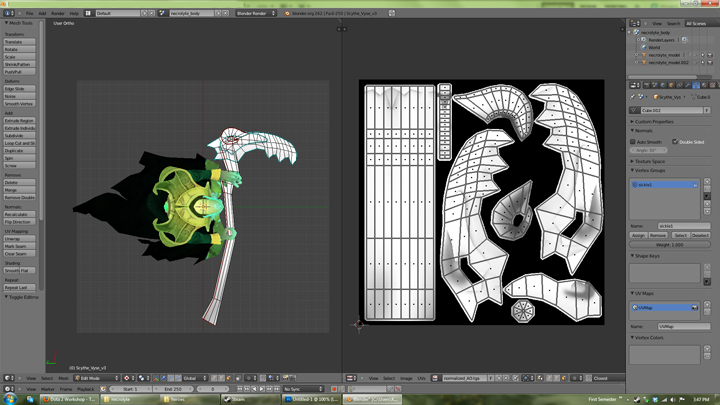This screenshot has height=405, width=720.
Task: Open the Object Data properties tab
Action: (x=696, y=85)
